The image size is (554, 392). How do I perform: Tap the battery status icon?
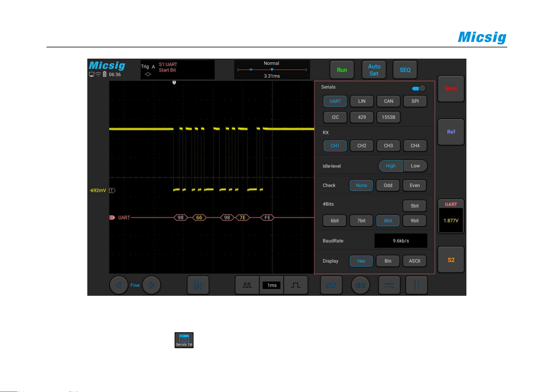(x=104, y=74)
